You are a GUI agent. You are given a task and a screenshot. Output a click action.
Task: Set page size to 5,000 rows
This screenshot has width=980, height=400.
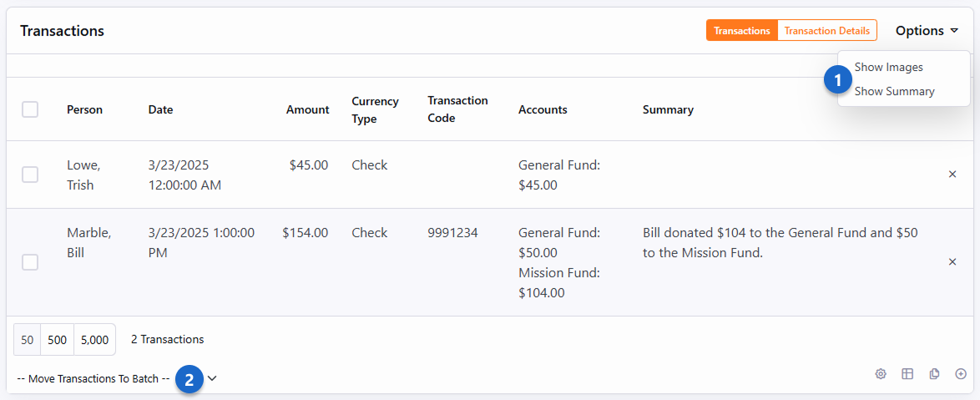[x=94, y=340]
